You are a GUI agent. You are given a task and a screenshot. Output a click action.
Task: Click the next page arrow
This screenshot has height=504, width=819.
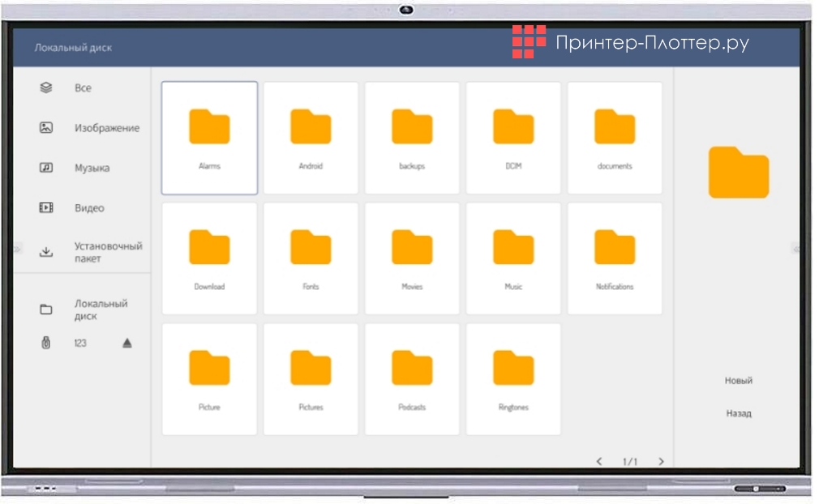660,460
